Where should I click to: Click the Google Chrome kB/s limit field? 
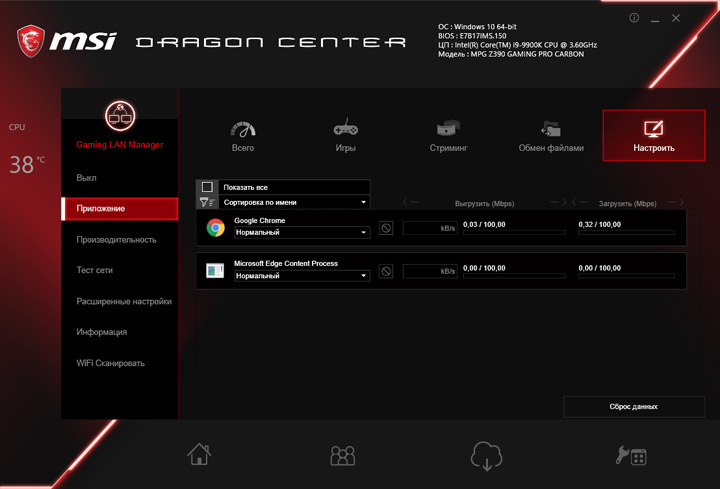[x=430, y=228]
